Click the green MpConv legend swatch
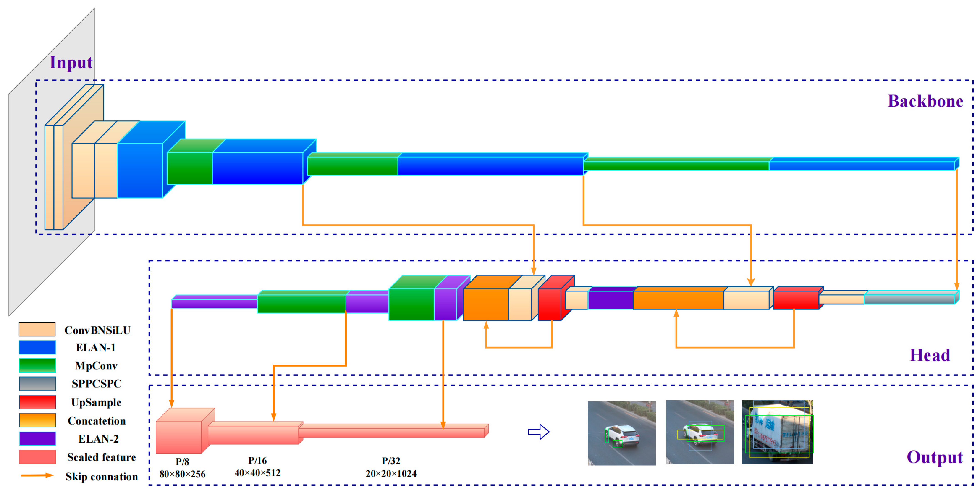Viewport: 980px width, 493px height. (x=37, y=366)
